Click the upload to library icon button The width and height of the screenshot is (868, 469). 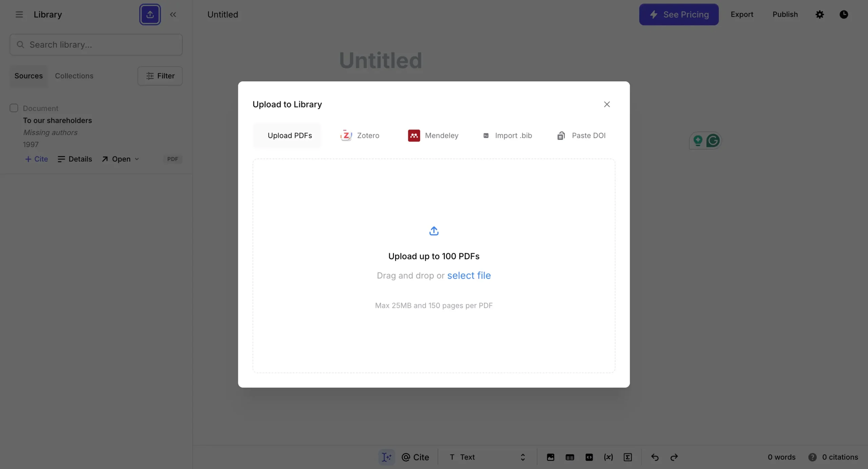tap(150, 15)
